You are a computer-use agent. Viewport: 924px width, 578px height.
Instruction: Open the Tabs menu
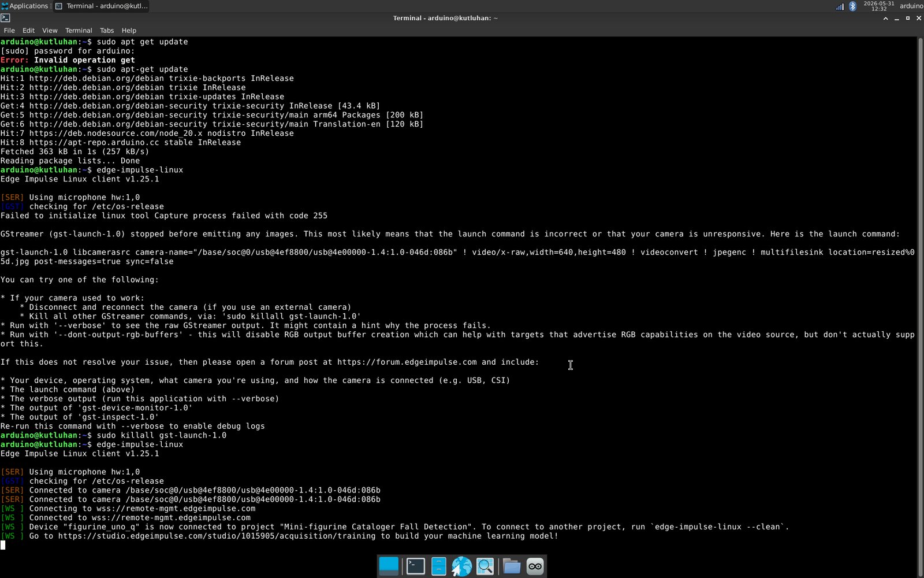(x=107, y=31)
